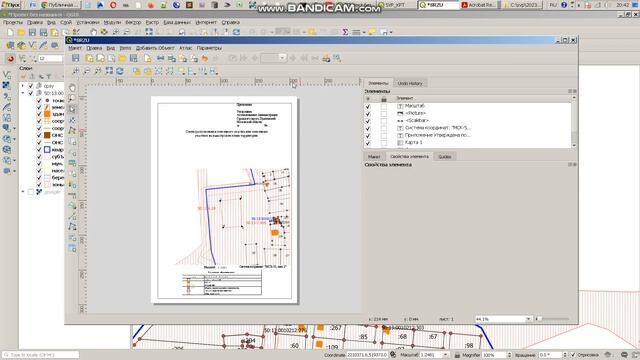
Task: Click the Coordinate field in status bar
Action: point(367,355)
